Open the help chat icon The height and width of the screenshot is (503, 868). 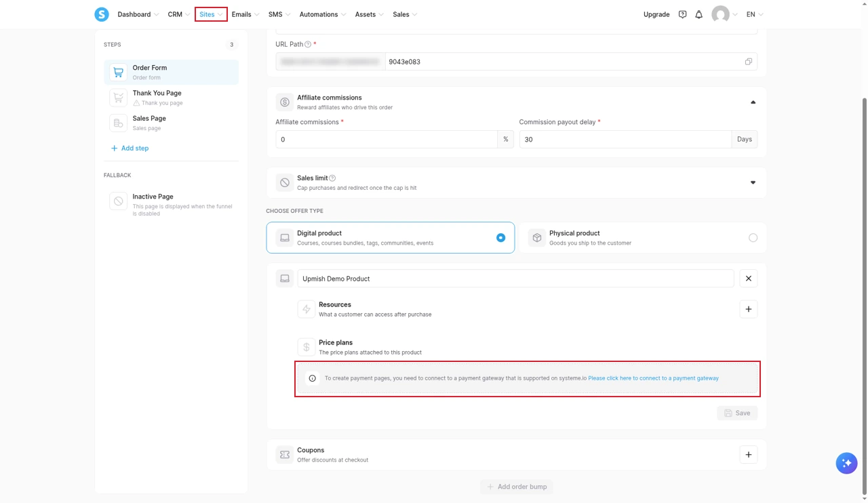point(683,14)
